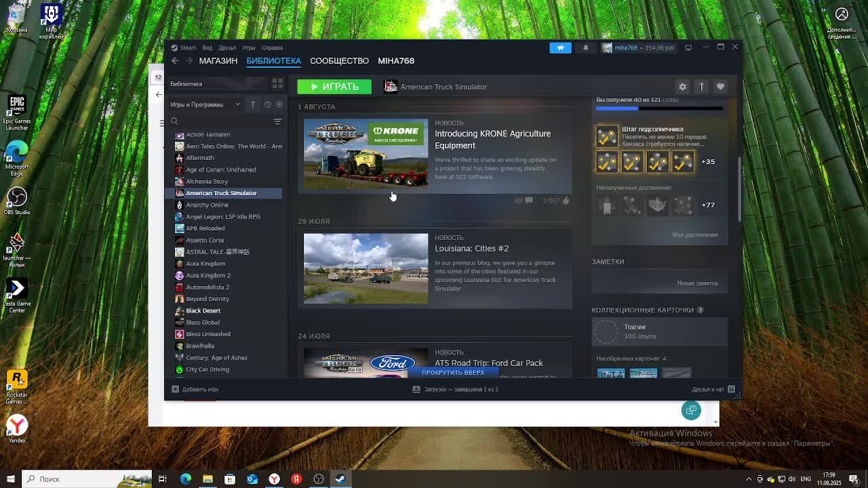Select City Car Driving in the list
This screenshot has width=868, height=488.
coord(207,369)
